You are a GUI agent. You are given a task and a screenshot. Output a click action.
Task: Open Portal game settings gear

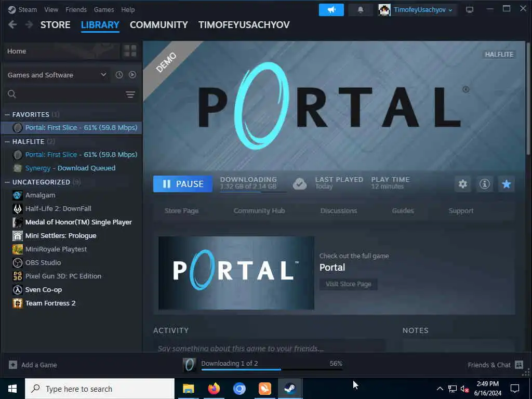[x=463, y=184]
